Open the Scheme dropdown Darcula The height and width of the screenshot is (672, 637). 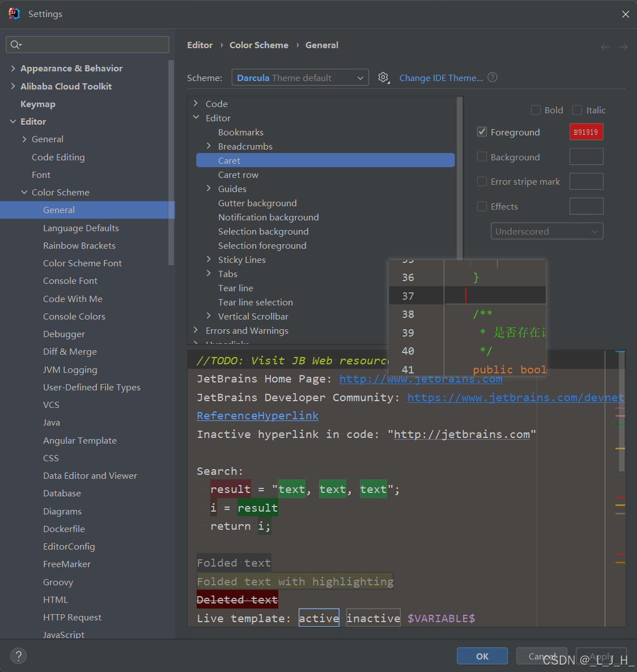click(x=300, y=78)
